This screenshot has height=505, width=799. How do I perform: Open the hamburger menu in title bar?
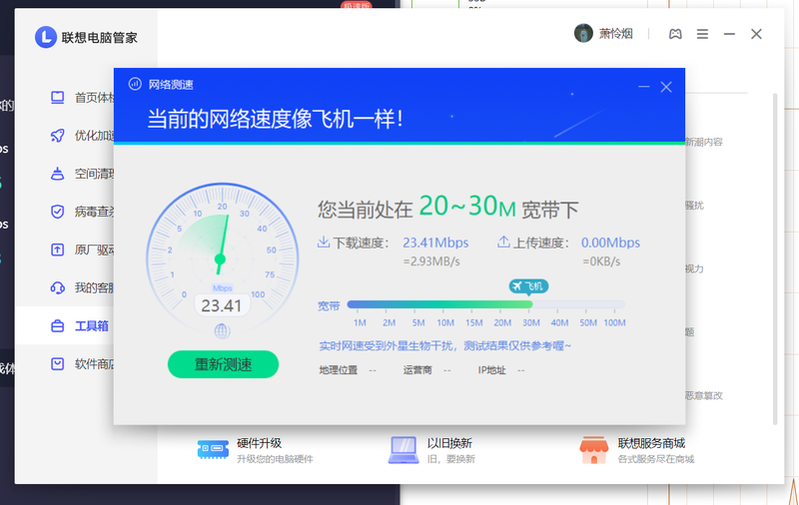coord(703,34)
